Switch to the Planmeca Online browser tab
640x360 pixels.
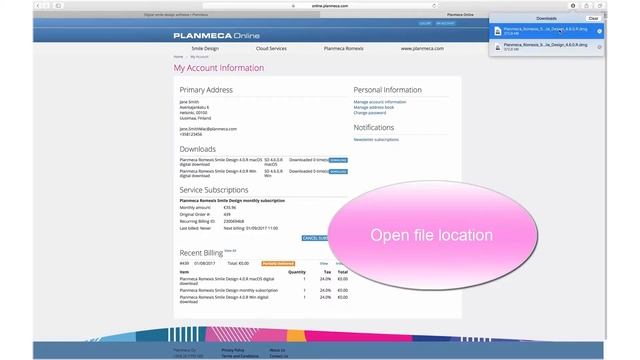click(460, 15)
